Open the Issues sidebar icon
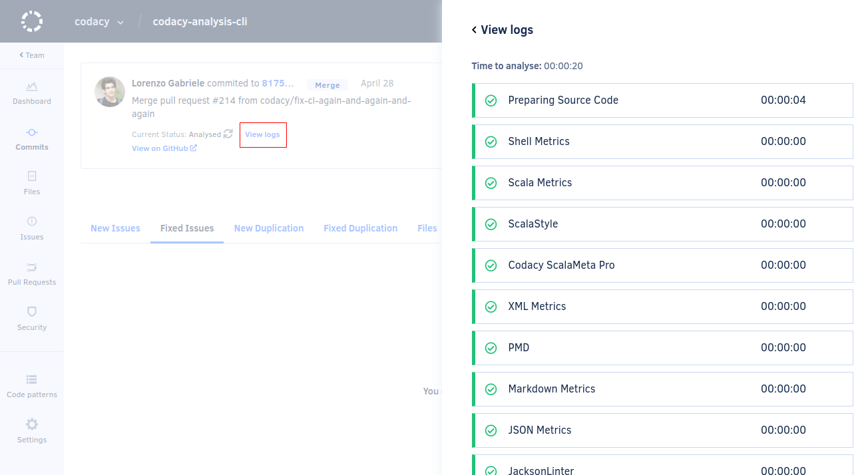 coord(32,222)
